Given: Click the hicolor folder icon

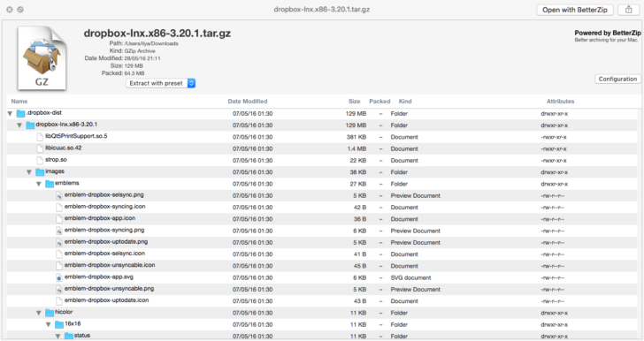Looking at the screenshot, I should coord(50,313).
